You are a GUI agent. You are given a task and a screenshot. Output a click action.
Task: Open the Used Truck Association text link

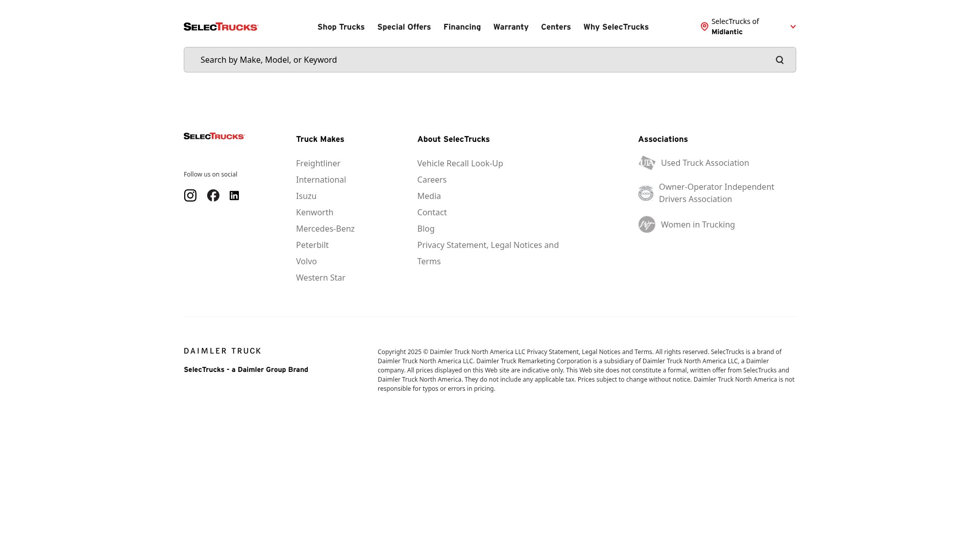coord(705,163)
